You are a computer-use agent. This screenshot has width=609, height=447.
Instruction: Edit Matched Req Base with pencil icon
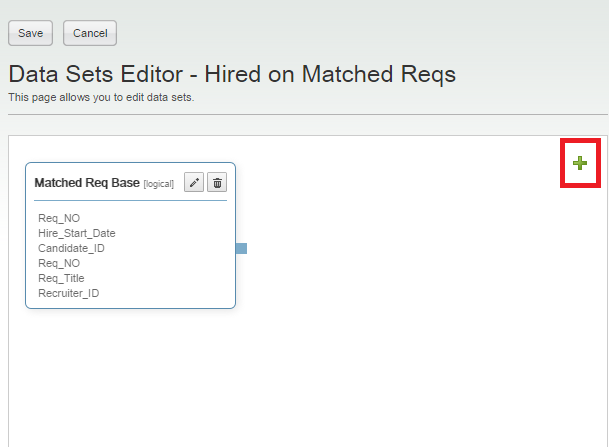(194, 182)
